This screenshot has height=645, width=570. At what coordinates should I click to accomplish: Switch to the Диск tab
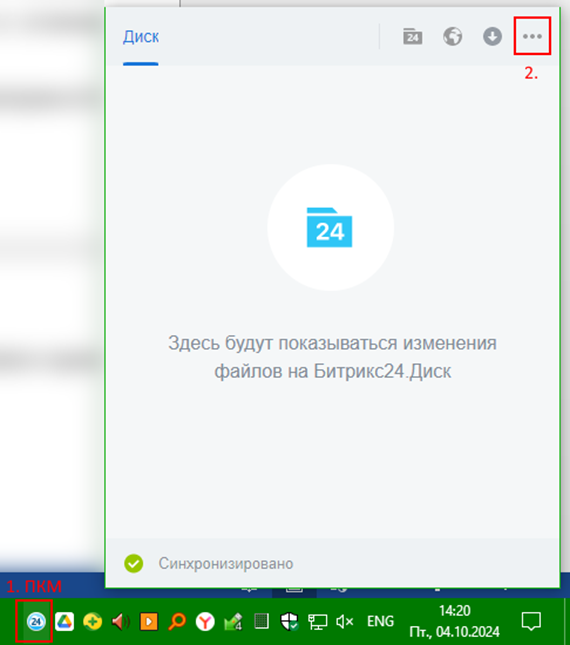(x=141, y=37)
